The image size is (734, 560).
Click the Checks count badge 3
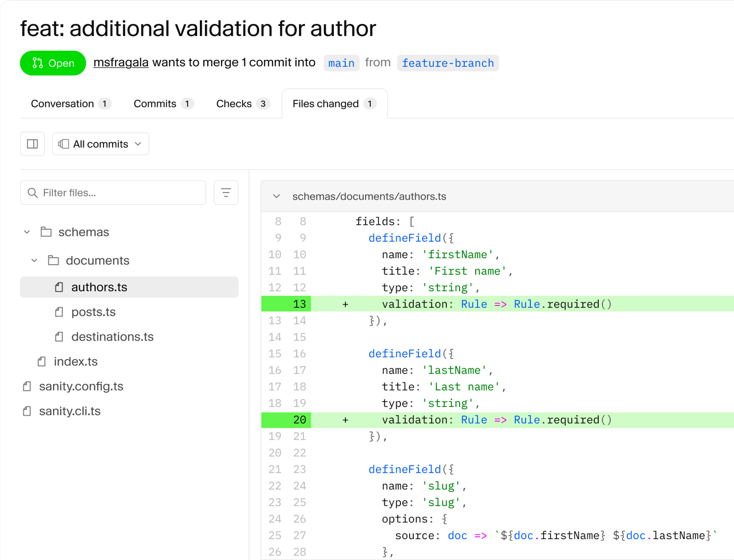click(x=263, y=104)
